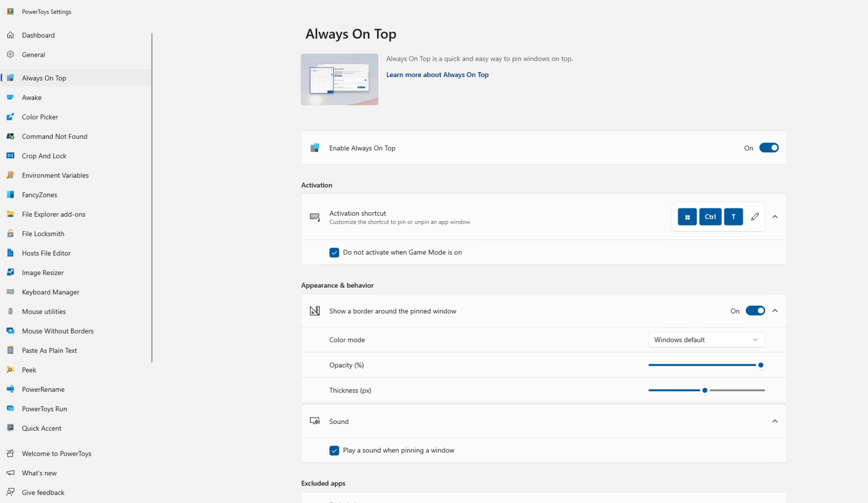Select the Crop And Lock icon
The height and width of the screenshot is (503, 868).
(x=10, y=156)
